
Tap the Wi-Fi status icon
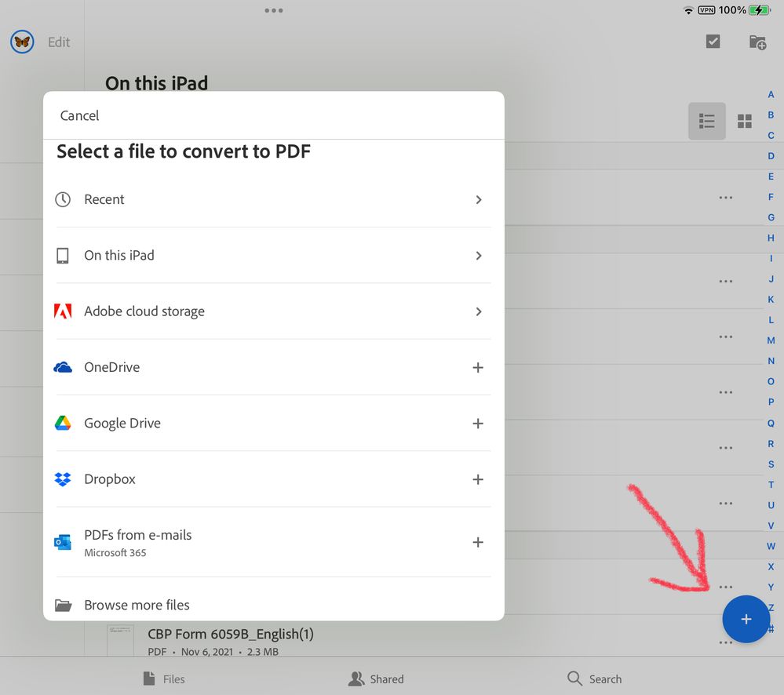(x=688, y=10)
